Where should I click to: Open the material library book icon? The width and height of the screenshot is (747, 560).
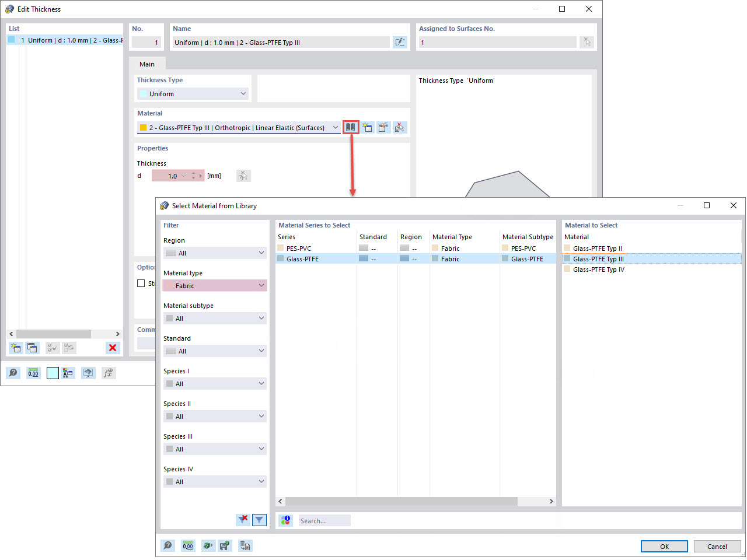click(x=350, y=127)
